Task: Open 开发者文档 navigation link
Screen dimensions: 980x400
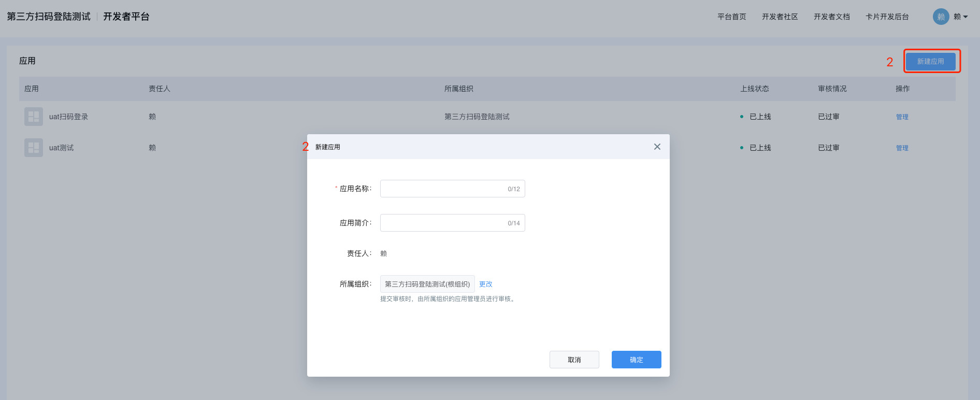Action: 831,17
